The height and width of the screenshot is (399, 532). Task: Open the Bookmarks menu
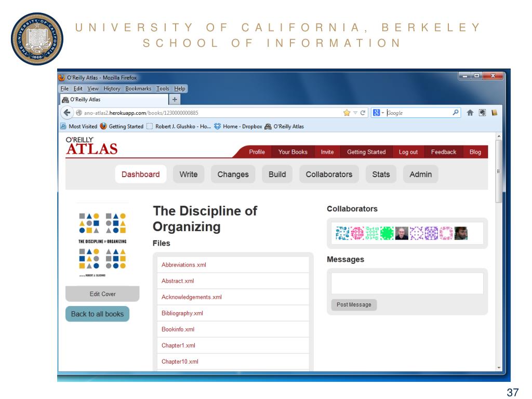pos(138,88)
